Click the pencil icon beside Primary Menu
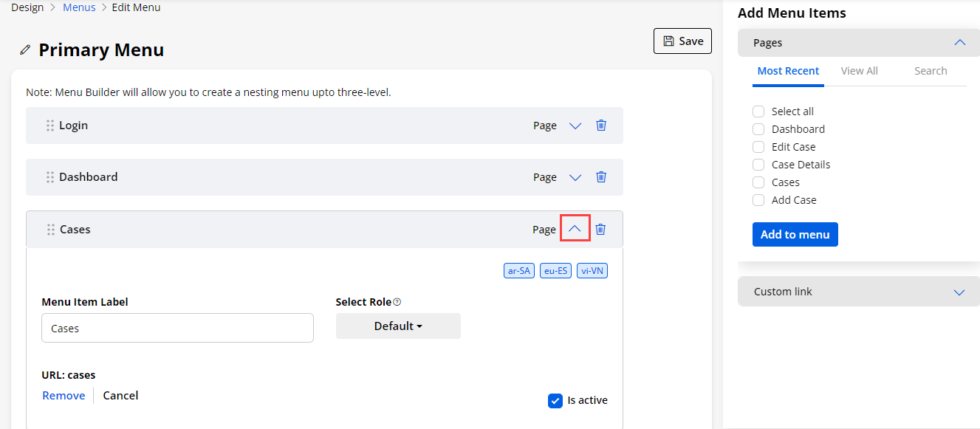This screenshot has width=980, height=429. pos(26,50)
